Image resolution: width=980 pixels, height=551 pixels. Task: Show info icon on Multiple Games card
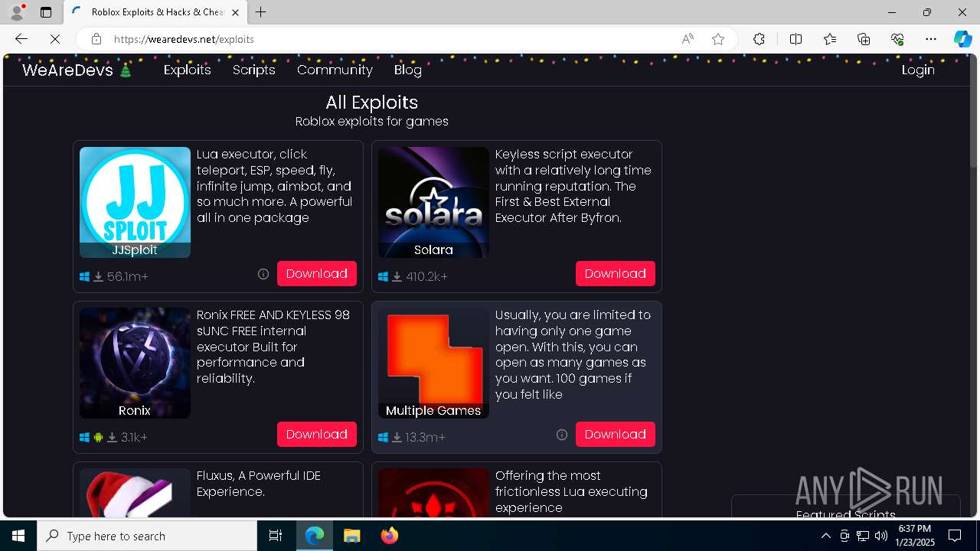[562, 435]
